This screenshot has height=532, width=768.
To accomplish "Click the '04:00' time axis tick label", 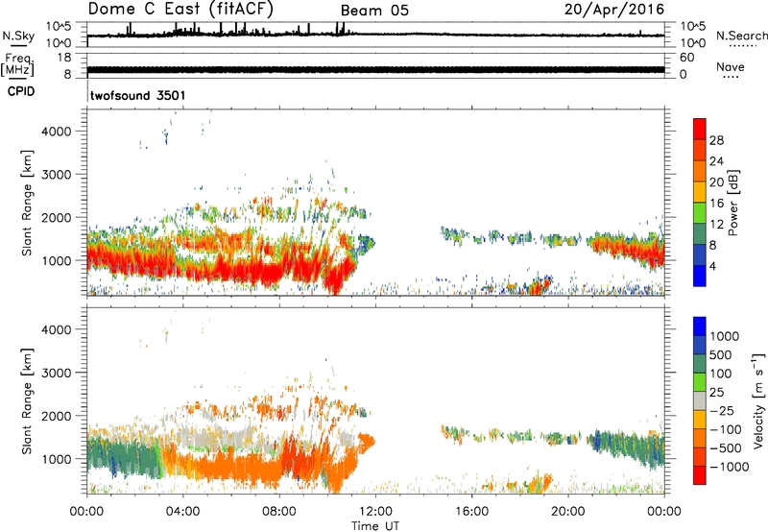I will click(183, 511).
